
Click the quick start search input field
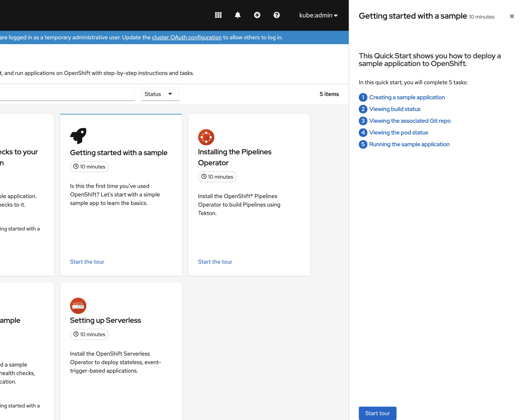tap(66, 94)
